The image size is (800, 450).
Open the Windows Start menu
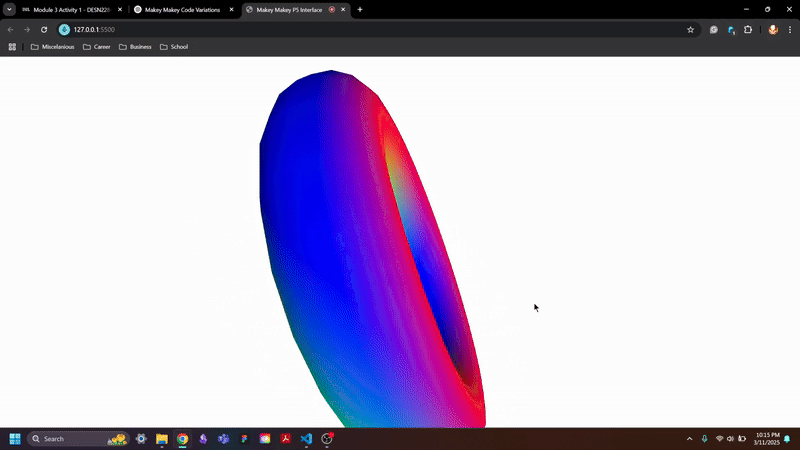[x=15, y=439]
